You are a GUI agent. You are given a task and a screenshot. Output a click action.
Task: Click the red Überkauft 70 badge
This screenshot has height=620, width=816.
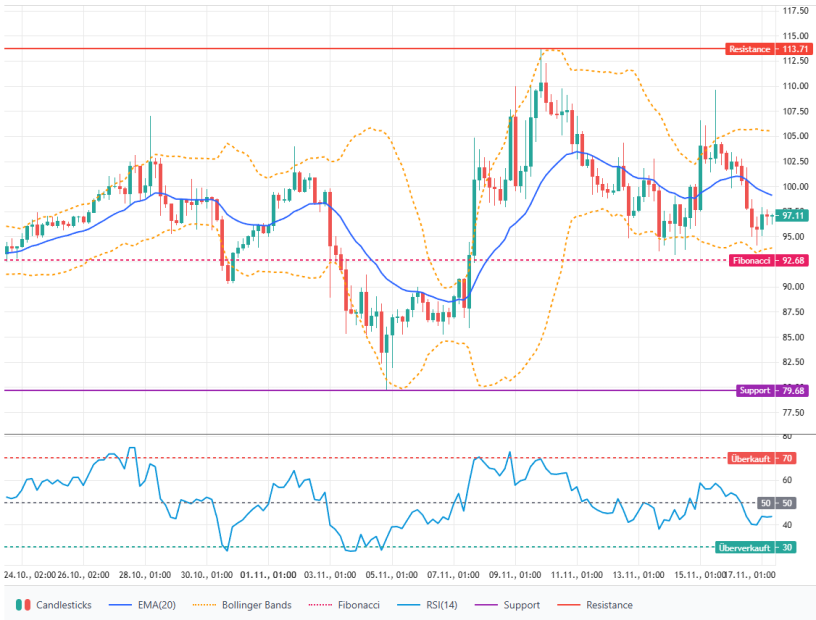(x=761, y=459)
